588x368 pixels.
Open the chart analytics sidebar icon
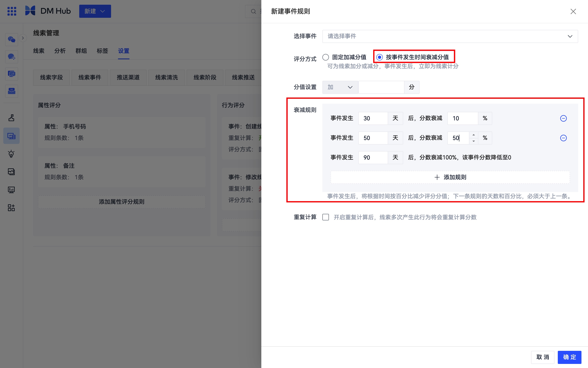11,172
